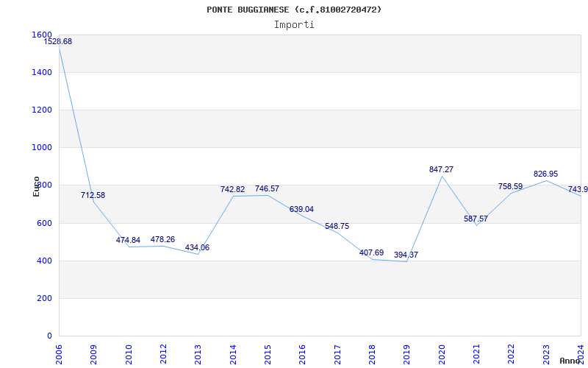This screenshot has height=368, width=588.
Task: Click x-axis year label 2022
Action: click(511, 355)
